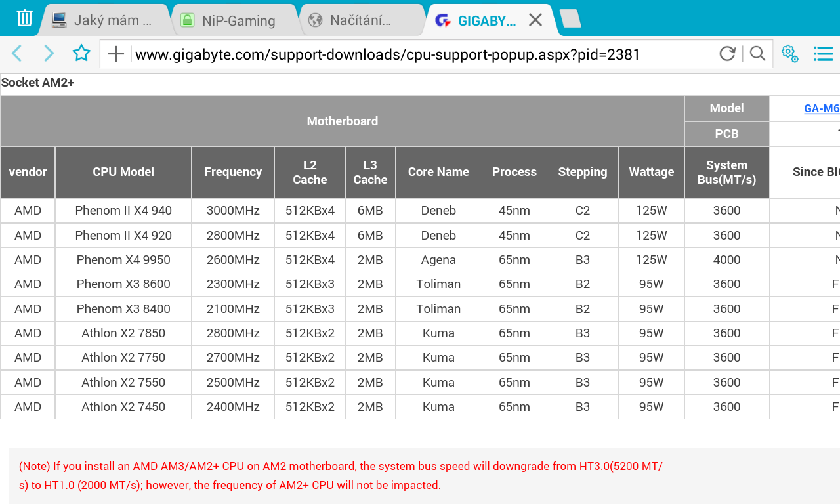
Task: Click the Frequency column header
Action: [x=233, y=172]
